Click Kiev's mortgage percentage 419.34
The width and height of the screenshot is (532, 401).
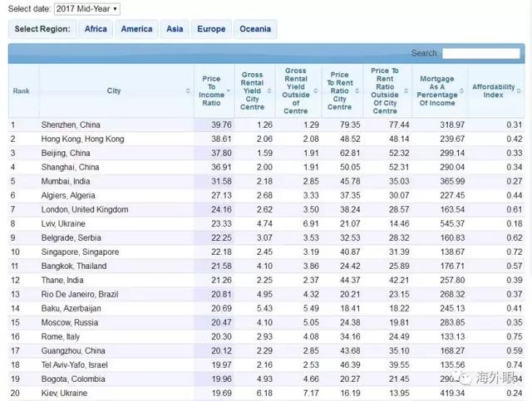pos(452,394)
